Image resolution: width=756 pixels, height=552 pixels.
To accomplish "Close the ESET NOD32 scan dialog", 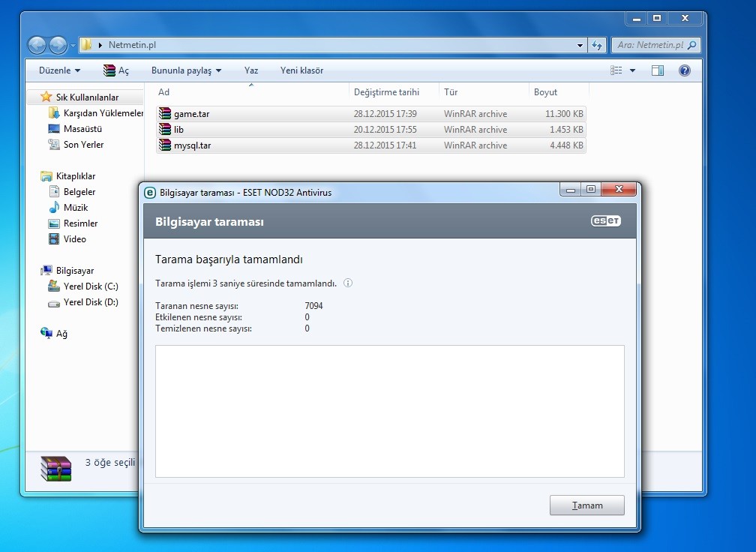I will pyautogui.click(x=619, y=189).
